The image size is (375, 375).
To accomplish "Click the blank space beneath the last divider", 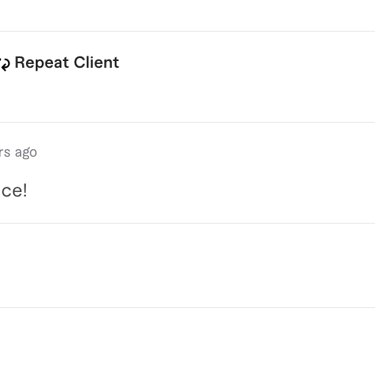I will [x=187, y=342].
